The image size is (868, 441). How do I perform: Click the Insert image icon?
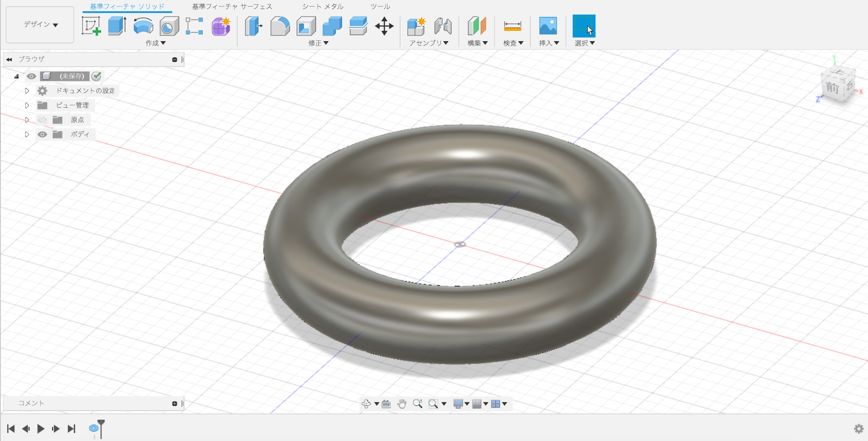[548, 26]
